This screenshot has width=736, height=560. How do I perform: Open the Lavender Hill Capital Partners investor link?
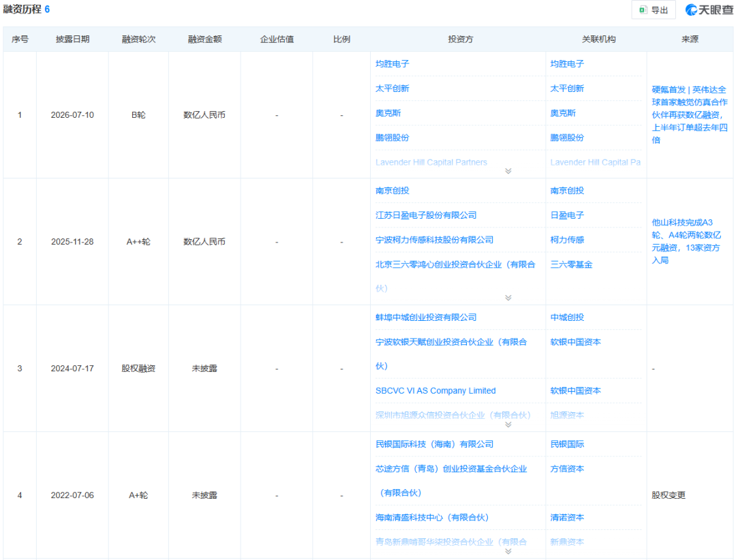pos(431,162)
